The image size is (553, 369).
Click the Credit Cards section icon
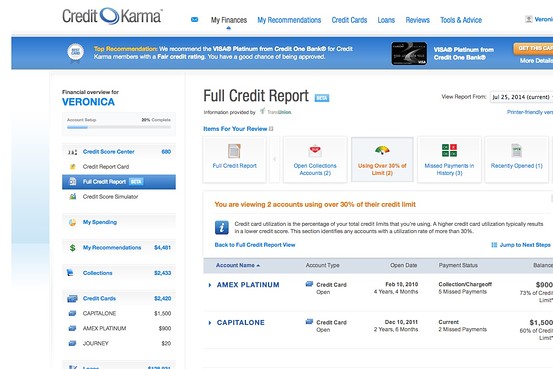point(72,299)
